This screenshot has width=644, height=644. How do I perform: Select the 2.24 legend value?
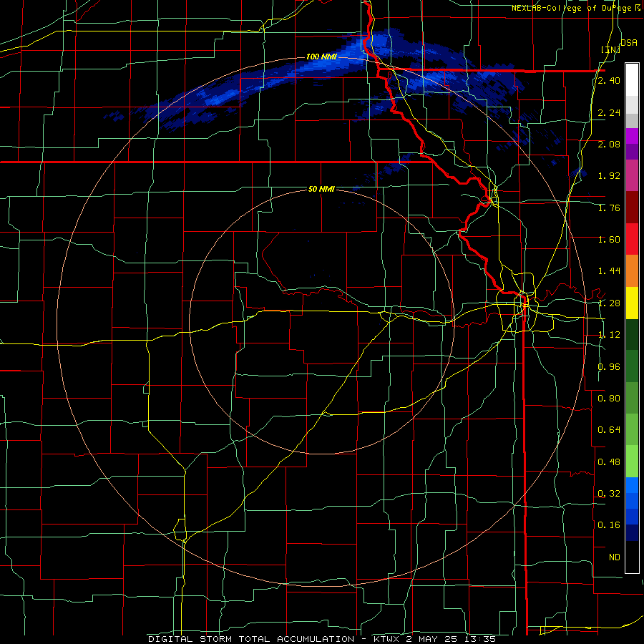click(x=609, y=112)
